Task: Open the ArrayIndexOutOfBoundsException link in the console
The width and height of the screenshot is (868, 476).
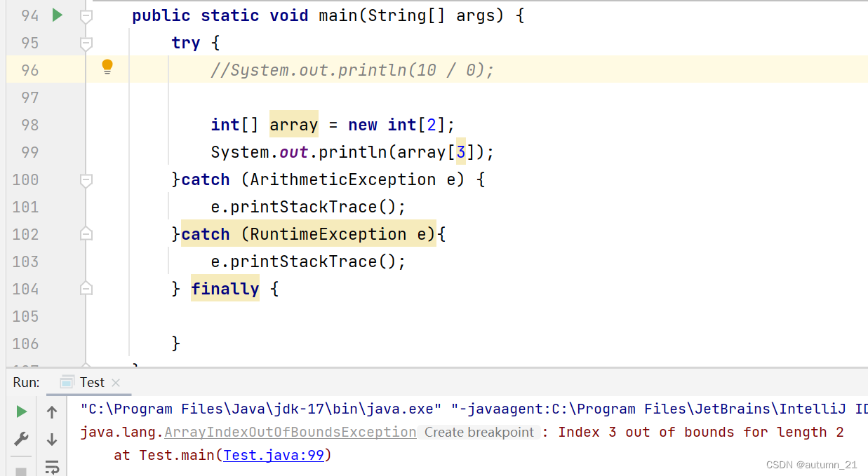Action: coord(291,433)
